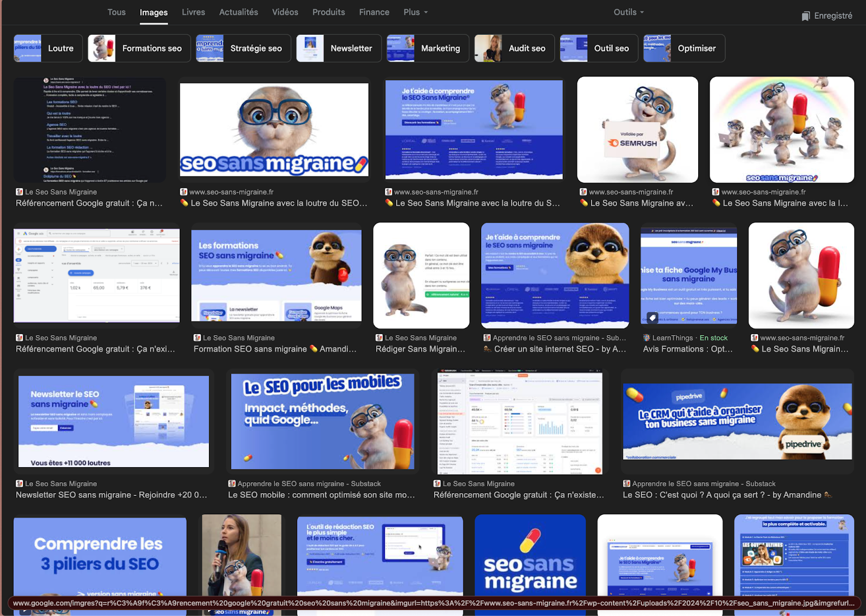
Task: Open the Google Ads dashboard screenshot thumbnail
Action: 96,276
